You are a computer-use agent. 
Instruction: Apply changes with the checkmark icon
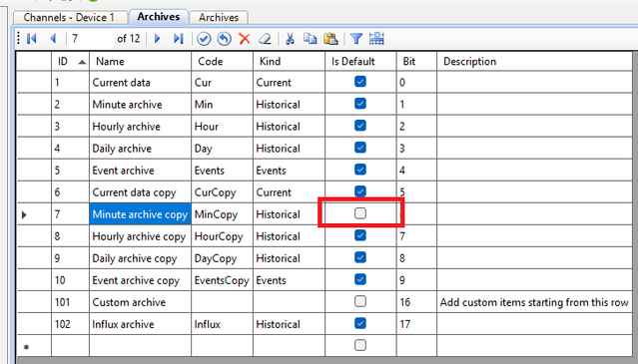point(204,39)
